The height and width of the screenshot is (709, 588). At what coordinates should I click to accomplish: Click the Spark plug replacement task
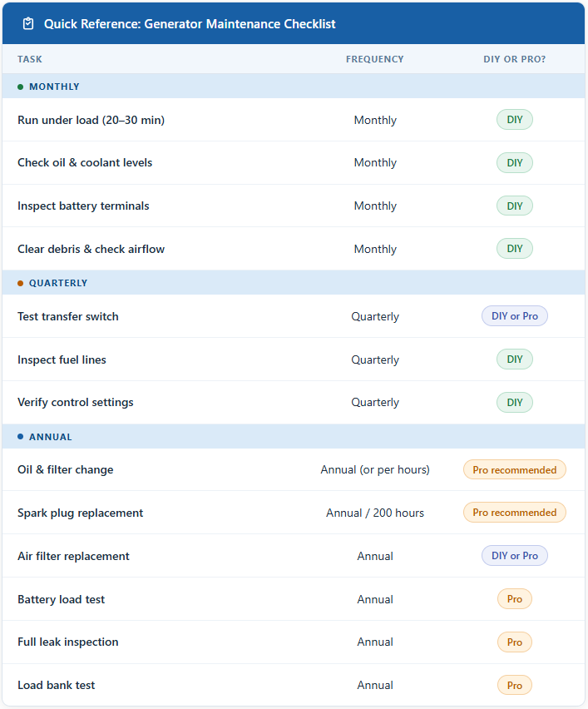tap(80, 513)
